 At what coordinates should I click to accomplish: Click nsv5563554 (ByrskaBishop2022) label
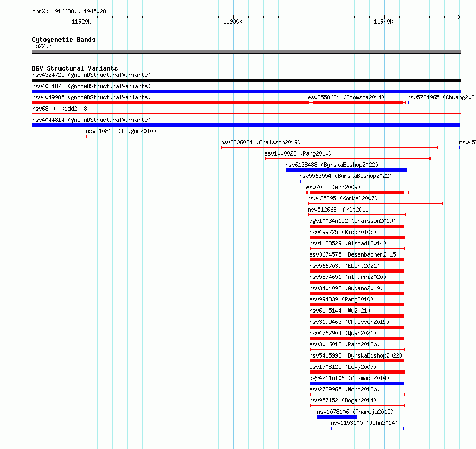coord(346,176)
